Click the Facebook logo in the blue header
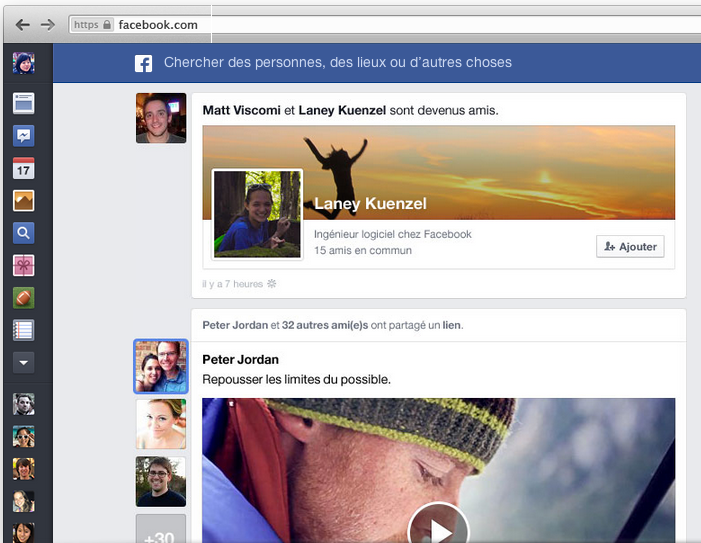 pyautogui.click(x=144, y=63)
